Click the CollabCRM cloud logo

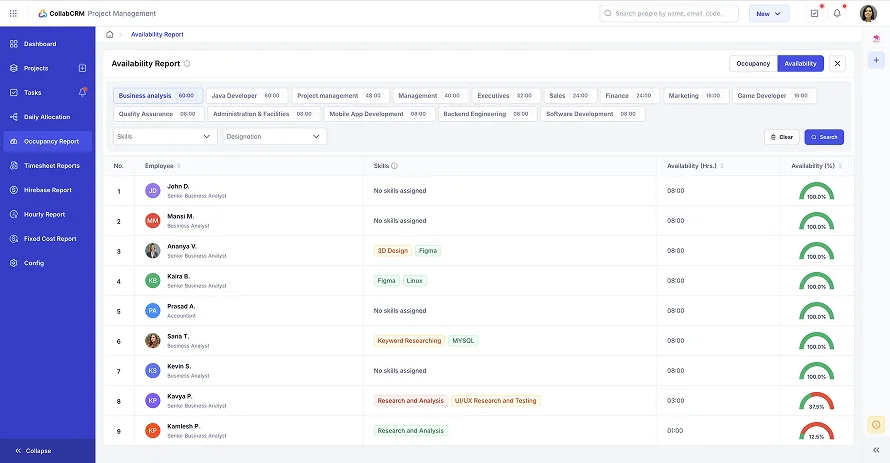pos(43,14)
